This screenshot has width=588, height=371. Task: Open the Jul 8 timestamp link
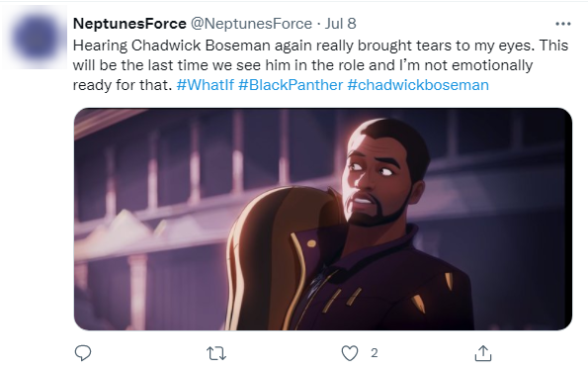341,24
